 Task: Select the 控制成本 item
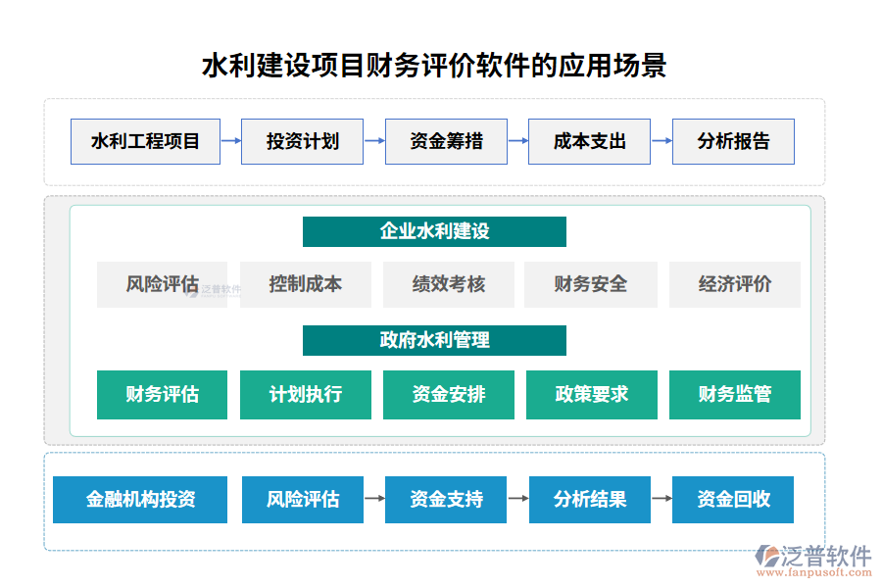pyautogui.click(x=305, y=284)
